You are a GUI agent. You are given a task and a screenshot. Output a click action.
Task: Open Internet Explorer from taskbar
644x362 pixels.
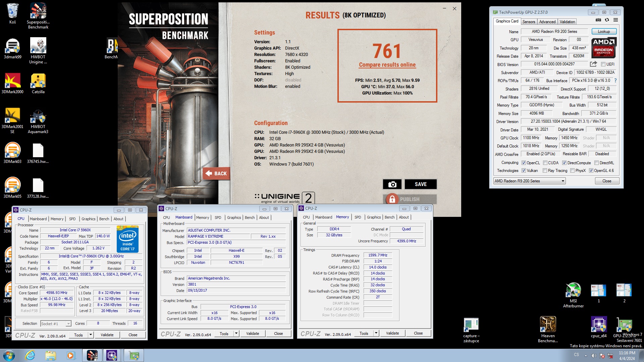[x=30, y=355]
